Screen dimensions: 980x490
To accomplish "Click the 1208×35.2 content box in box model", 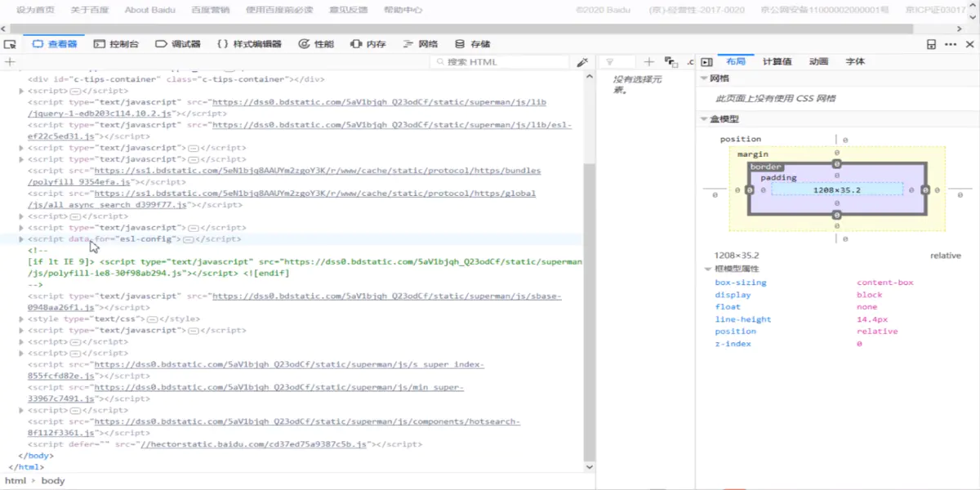I will (x=837, y=189).
